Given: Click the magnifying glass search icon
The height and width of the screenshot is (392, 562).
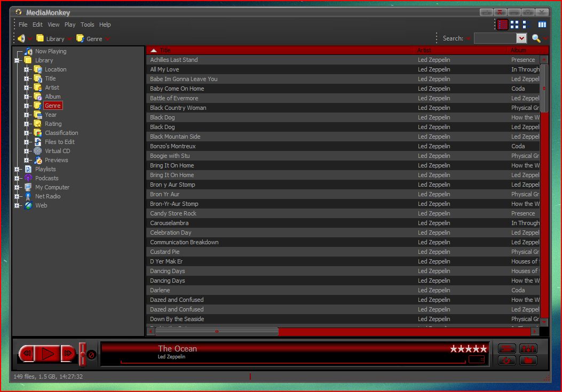Looking at the screenshot, I should [536, 38].
